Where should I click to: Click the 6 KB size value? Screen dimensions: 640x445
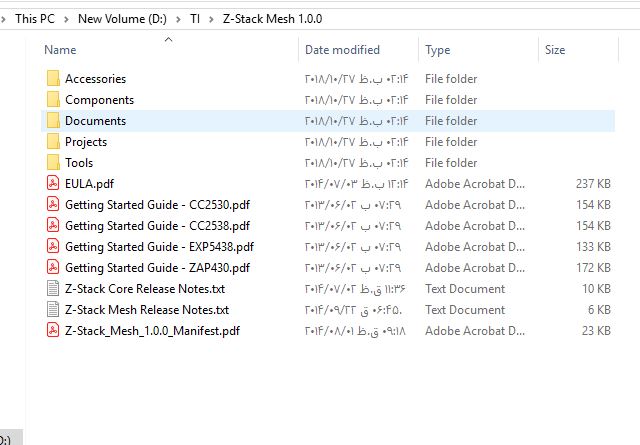(600, 310)
